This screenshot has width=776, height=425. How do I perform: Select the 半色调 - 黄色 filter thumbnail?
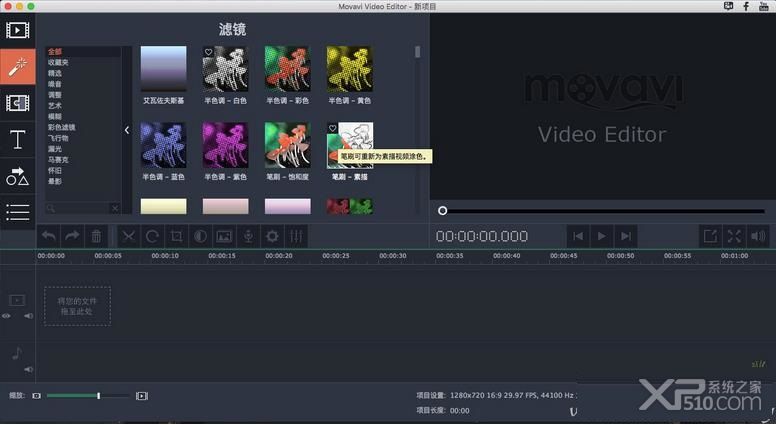[349, 69]
